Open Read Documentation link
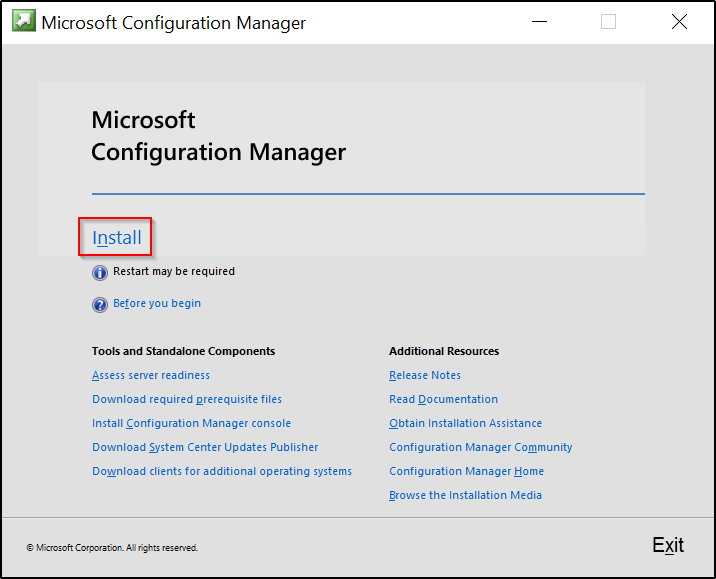The height and width of the screenshot is (579, 716). tap(443, 400)
